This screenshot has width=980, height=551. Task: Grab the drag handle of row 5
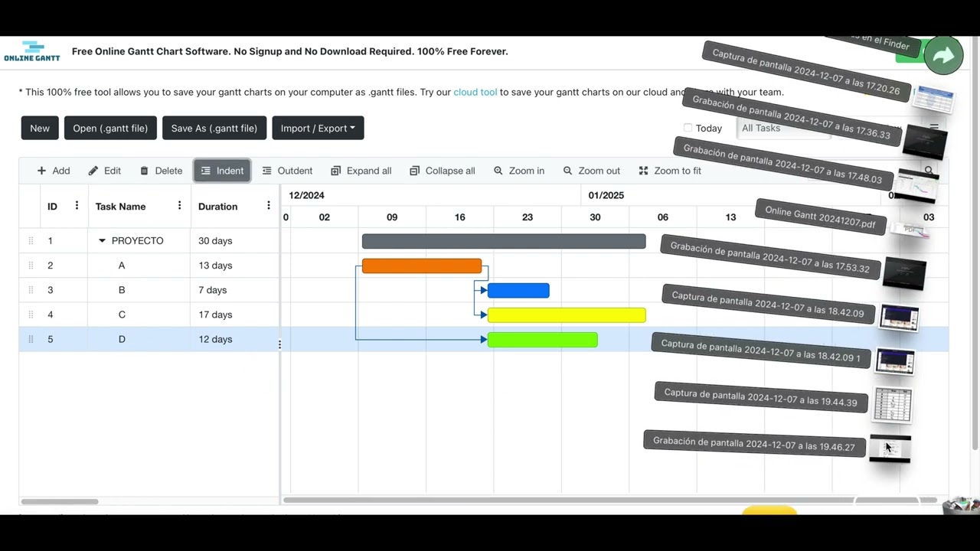pyautogui.click(x=31, y=339)
